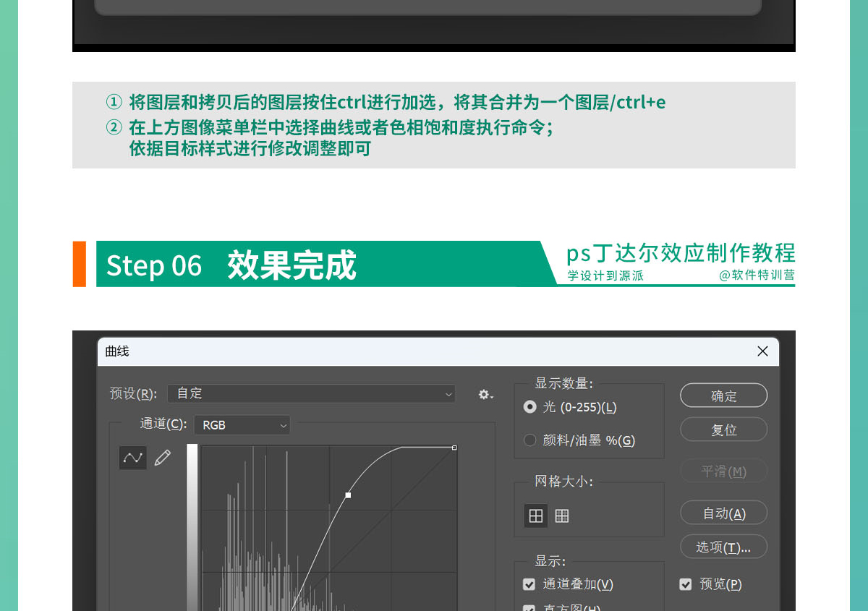Open the 预设 dropdown showing 自定
This screenshot has width=868, height=611.
tap(311, 393)
